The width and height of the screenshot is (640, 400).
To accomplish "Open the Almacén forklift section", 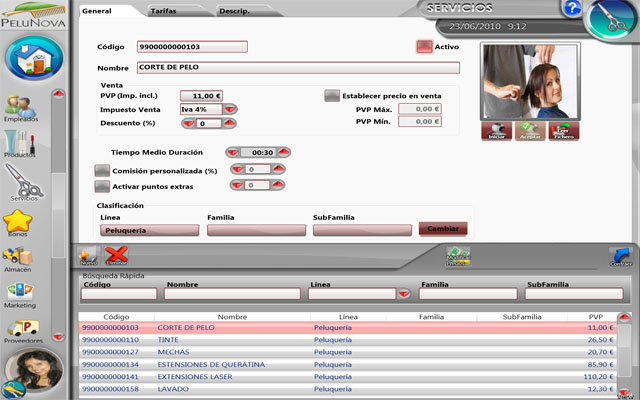I will click(18, 260).
